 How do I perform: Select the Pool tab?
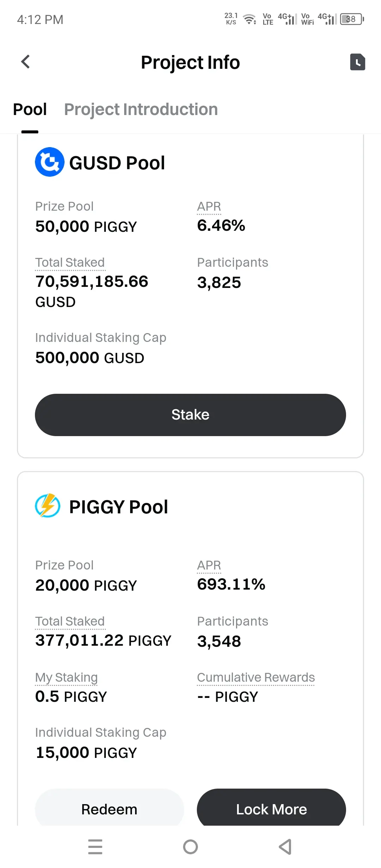pos(30,109)
